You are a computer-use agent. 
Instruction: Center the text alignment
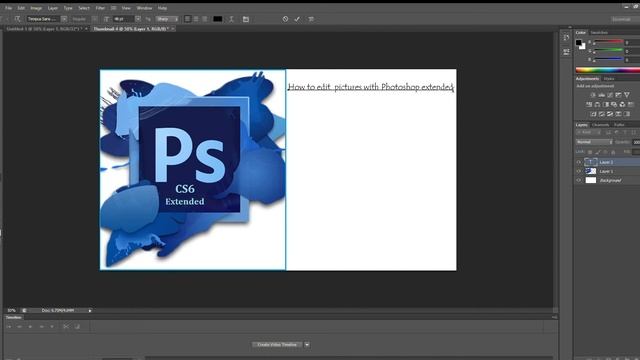(196, 19)
